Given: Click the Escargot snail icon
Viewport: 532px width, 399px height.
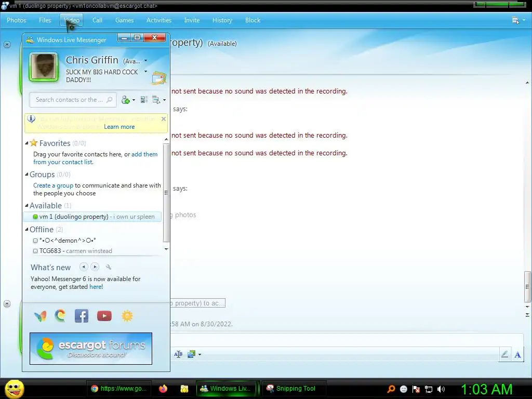Looking at the screenshot, I should [60, 316].
